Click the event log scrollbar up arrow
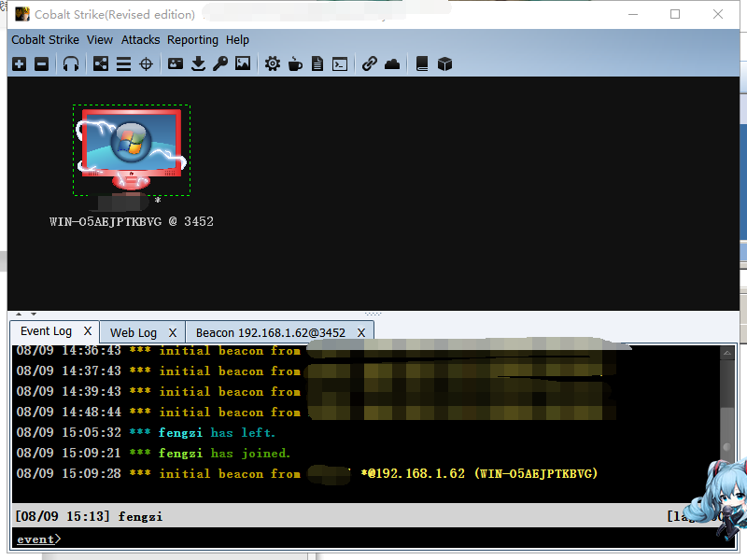The width and height of the screenshot is (747, 560). coord(727,353)
